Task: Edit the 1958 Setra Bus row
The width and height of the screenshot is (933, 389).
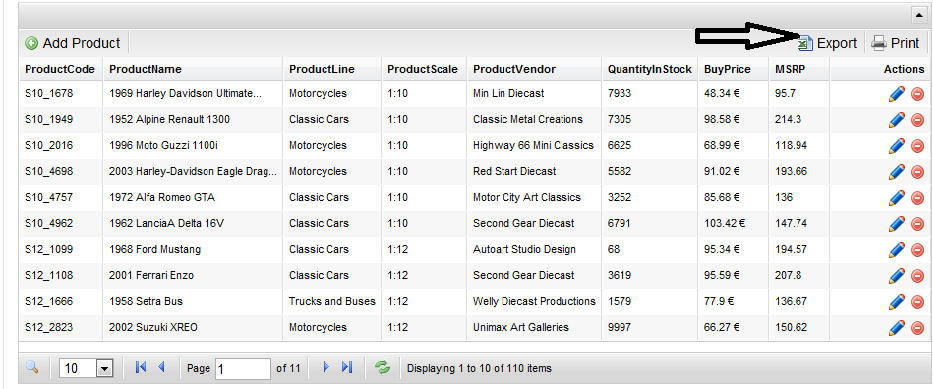Action: [x=896, y=302]
